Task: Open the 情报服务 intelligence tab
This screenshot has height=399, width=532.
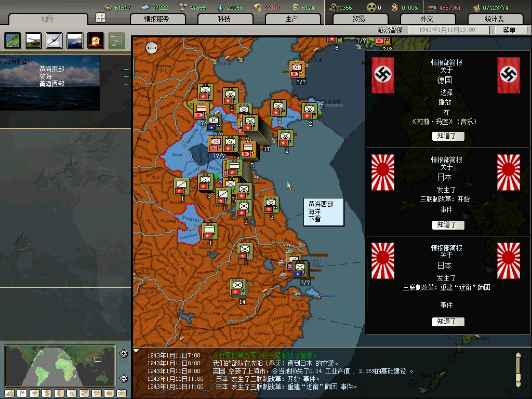Action: [x=157, y=19]
